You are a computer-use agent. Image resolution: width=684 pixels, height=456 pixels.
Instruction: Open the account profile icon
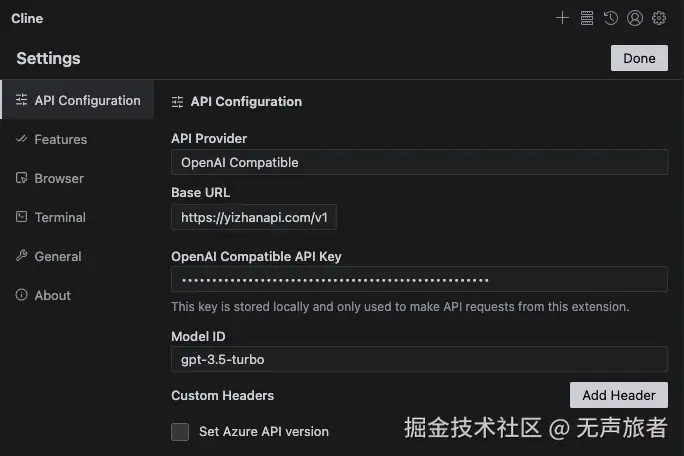[x=634, y=18]
